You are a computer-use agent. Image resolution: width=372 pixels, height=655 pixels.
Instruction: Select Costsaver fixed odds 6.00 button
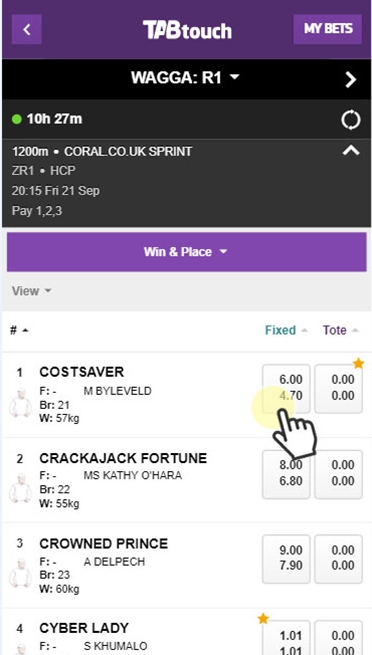pos(286,388)
